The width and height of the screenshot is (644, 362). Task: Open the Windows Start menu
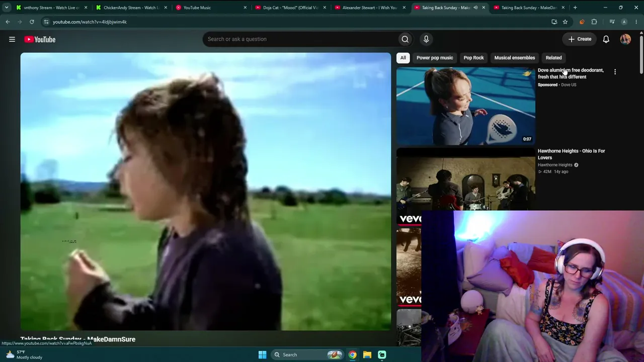tap(262, 354)
